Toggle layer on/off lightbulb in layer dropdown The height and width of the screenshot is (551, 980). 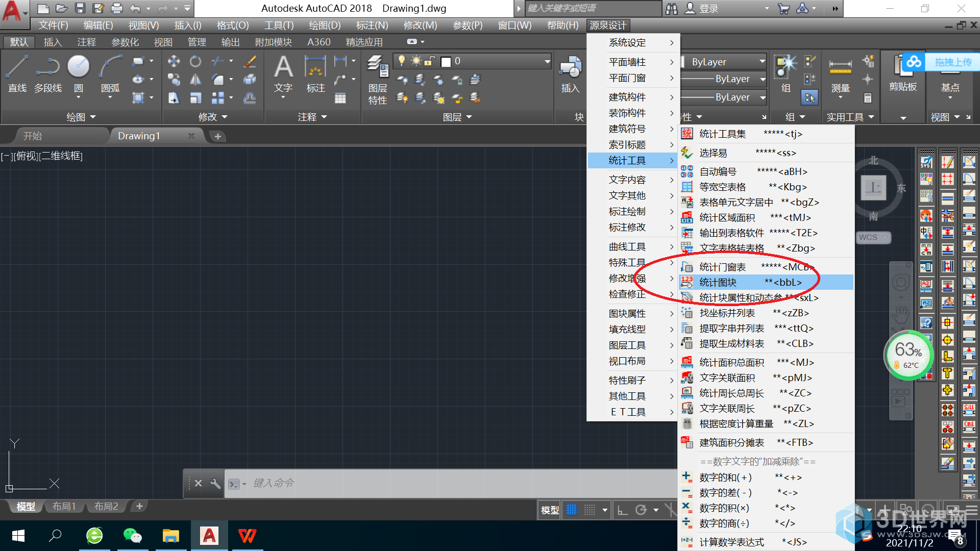(x=402, y=61)
